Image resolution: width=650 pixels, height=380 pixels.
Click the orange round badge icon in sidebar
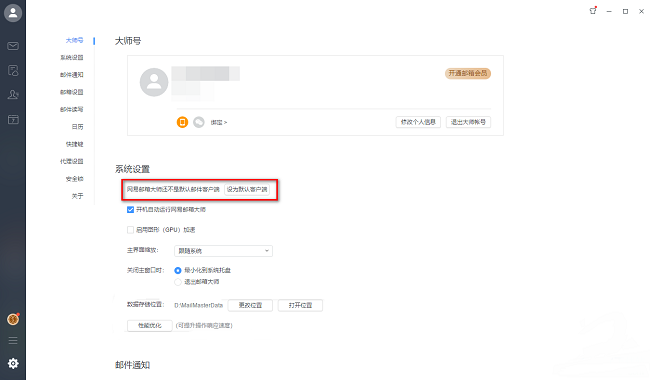pos(13,319)
